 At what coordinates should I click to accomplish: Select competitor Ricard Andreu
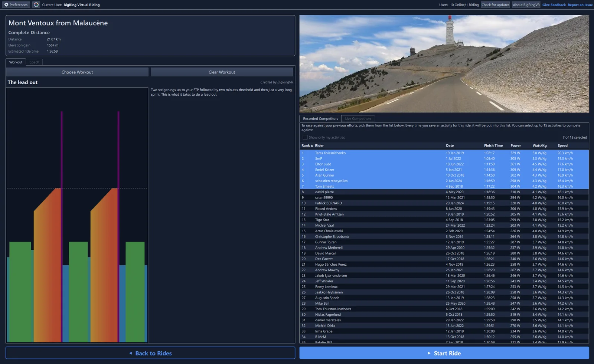point(444,209)
